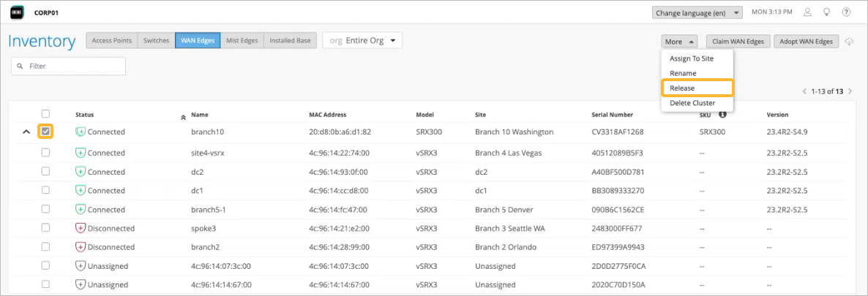The height and width of the screenshot is (296, 868).
Task: Click the Disconnected shield icon for branch2
Action: pyautogui.click(x=81, y=247)
